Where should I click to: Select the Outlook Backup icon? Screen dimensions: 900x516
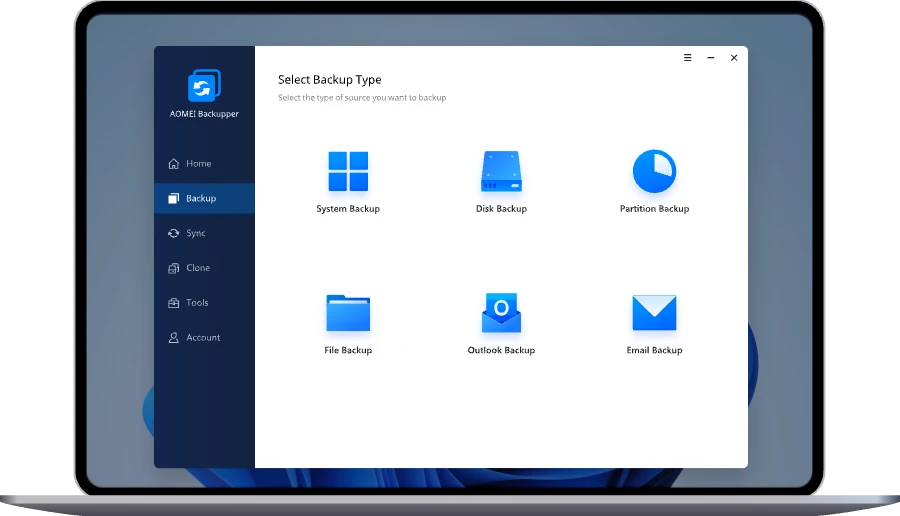point(501,313)
